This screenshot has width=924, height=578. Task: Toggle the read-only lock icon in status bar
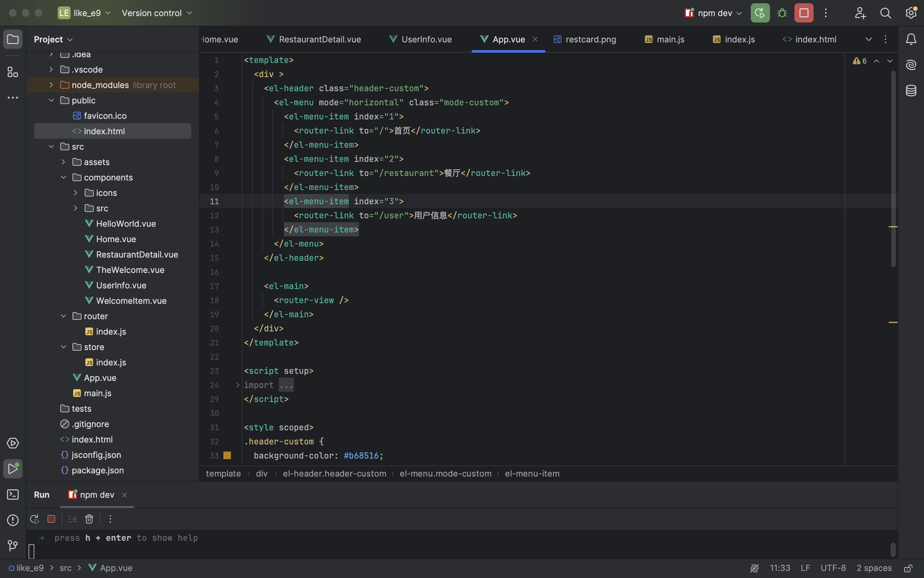(x=908, y=568)
